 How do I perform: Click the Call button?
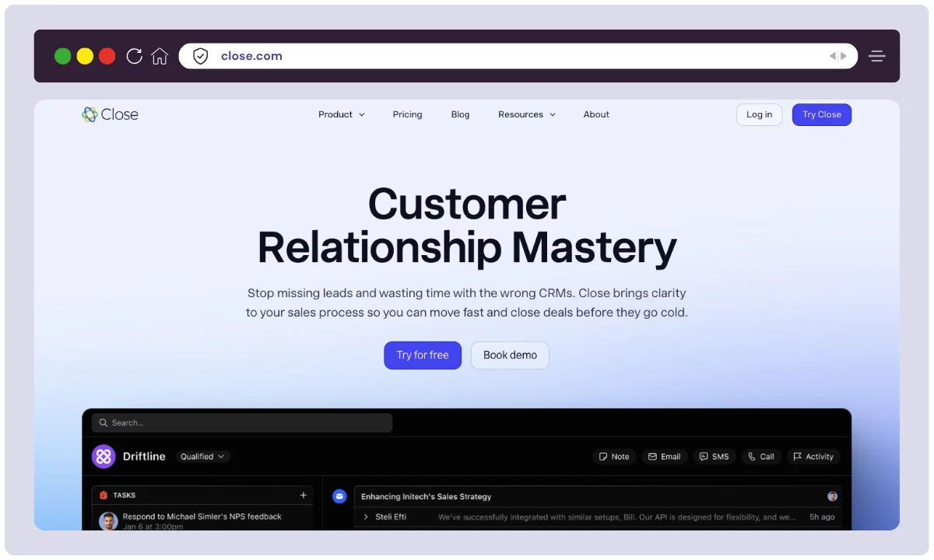[x=760, y=457]
